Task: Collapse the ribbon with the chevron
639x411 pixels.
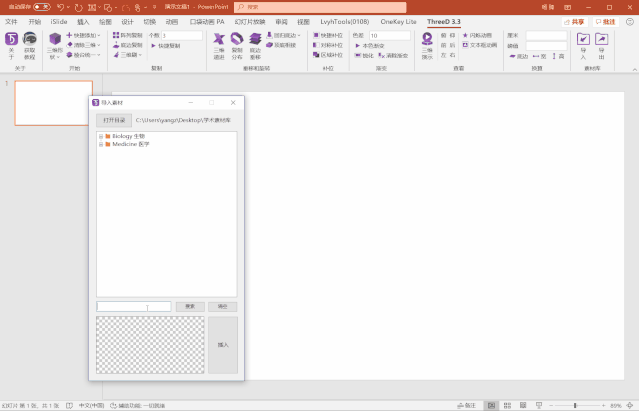Action: click(635, 70)
